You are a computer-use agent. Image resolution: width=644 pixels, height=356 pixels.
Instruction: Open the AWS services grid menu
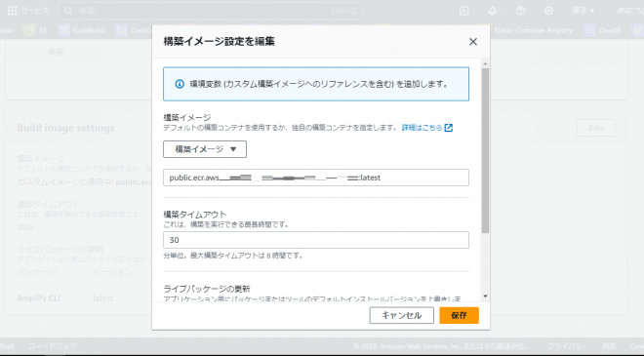pyautogui.click(x=13, y=11)
